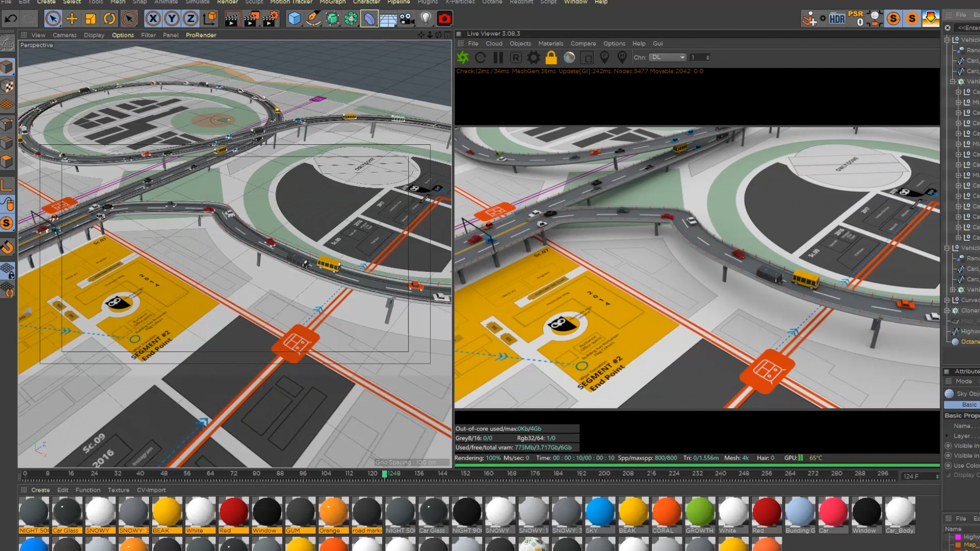Open the Chn DL channel dropdown
Viewport: 980px width, 551px height.
(668, 57)
